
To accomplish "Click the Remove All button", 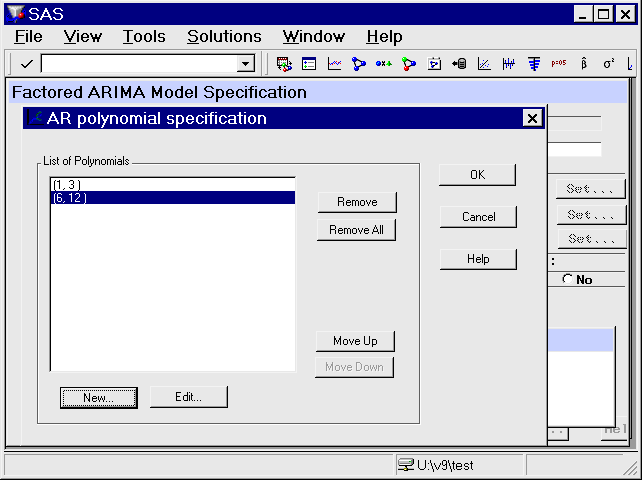I will [x=356, y=230].
